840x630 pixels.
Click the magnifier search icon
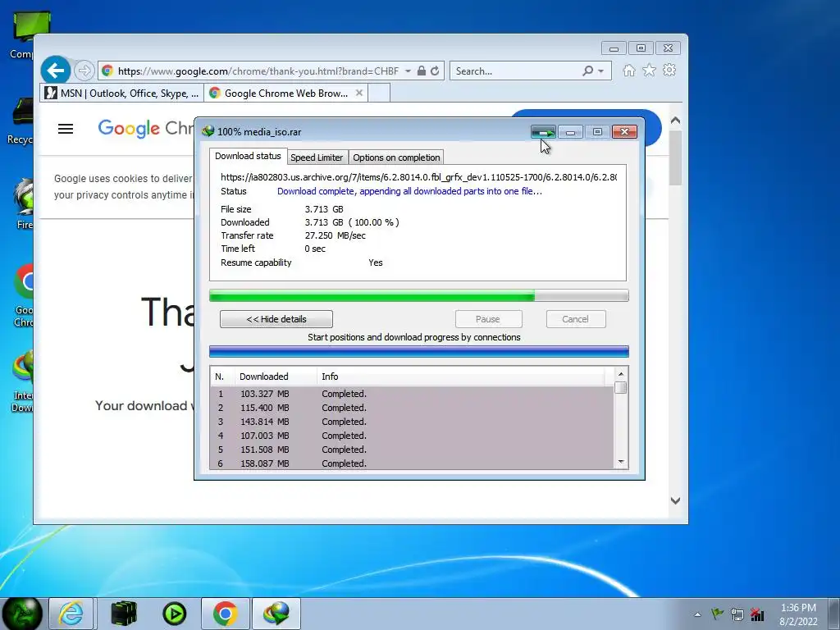point(588,71)
